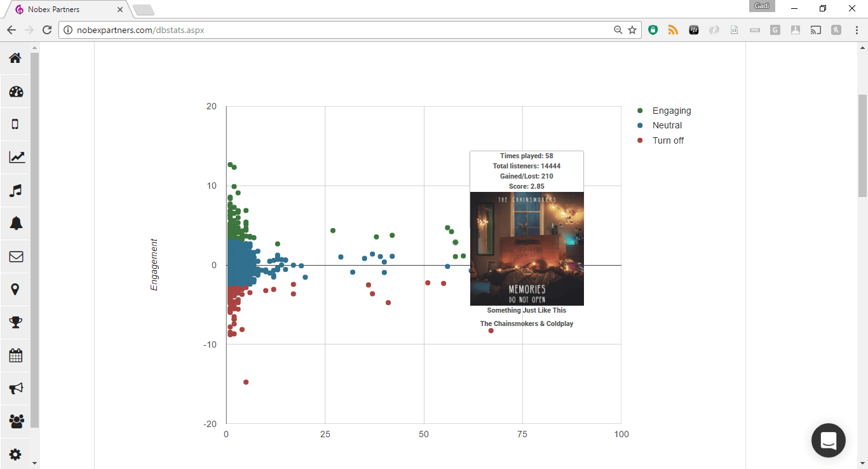Toggle the Turn off series in legend
This screenshot has width=868, height=469.
pyautogui.click(x=661, y=140)
